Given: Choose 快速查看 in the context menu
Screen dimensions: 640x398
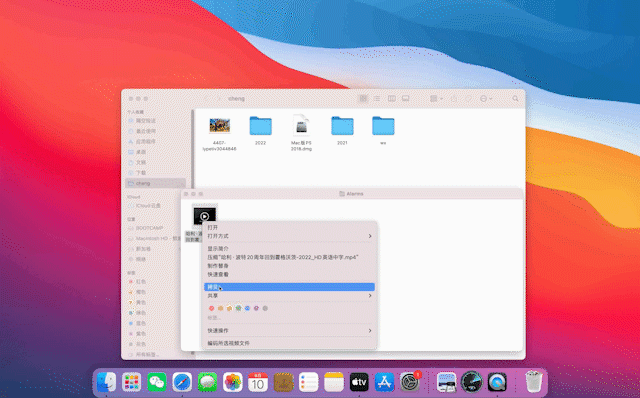Looking at the screenshot, I should tap(289, 274).
